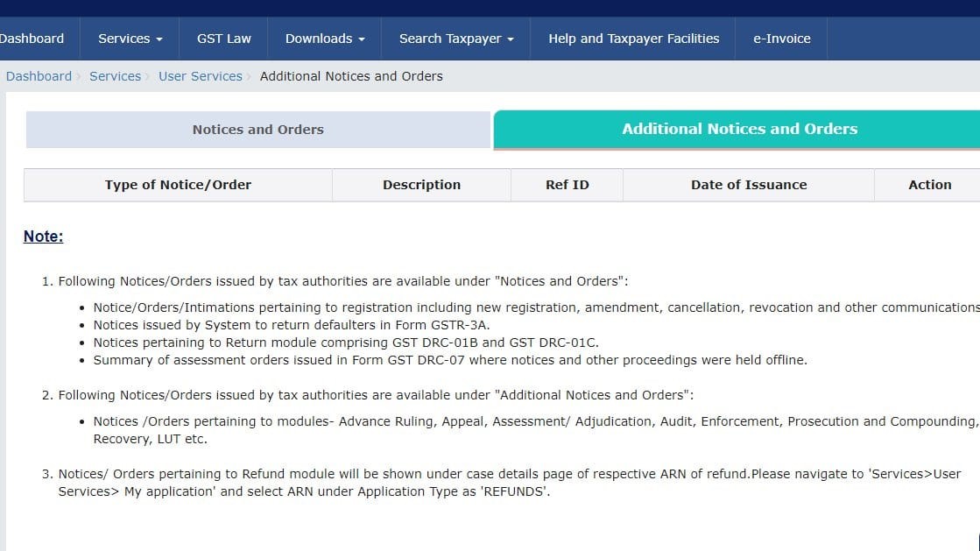Click the Type of Notice/Order column header

178,185
